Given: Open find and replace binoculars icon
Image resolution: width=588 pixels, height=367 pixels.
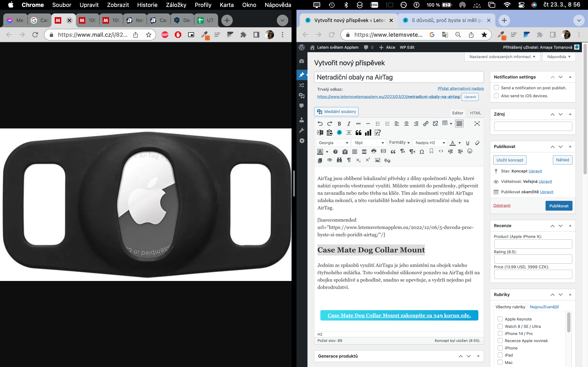Looking at the screenshot, I should point(339,160).
